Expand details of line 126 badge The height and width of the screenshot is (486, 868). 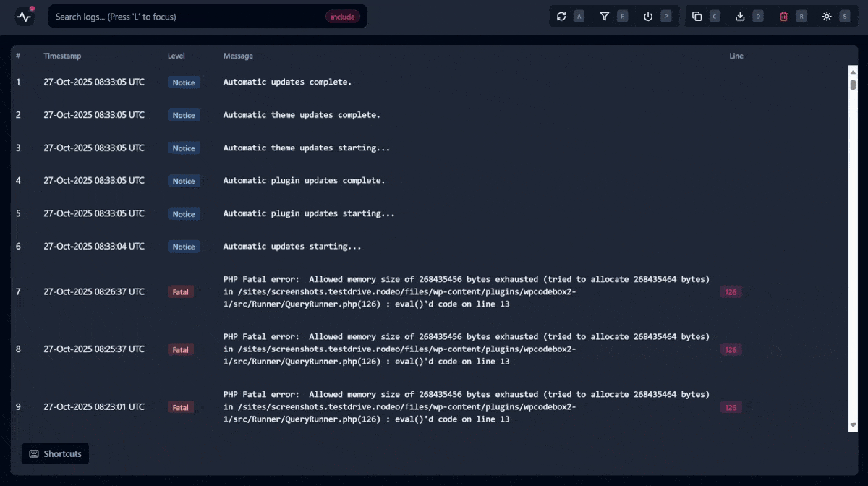click(x=731, y=291)
